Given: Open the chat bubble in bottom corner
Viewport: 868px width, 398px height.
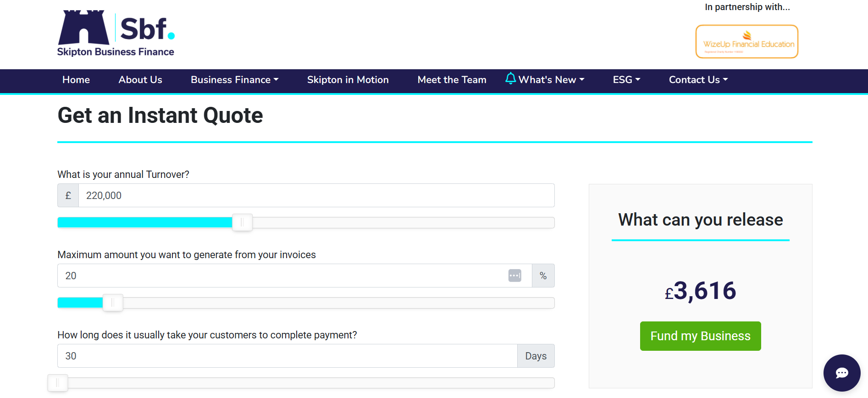Looking at the screenshot, I should tap(842, 373).
